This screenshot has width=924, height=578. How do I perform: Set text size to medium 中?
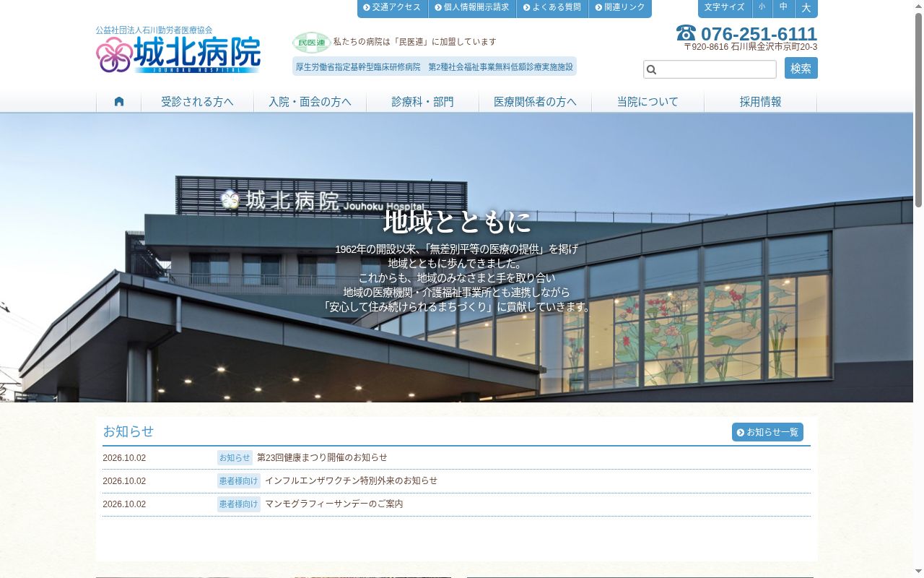pyautogui.click(x=783, y=7)
